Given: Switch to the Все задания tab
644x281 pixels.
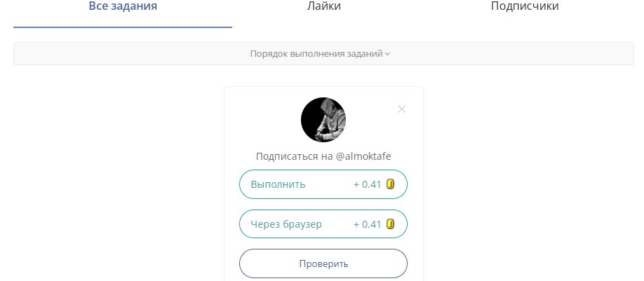Looking at the screenshot, I should [x=123, y=6].
